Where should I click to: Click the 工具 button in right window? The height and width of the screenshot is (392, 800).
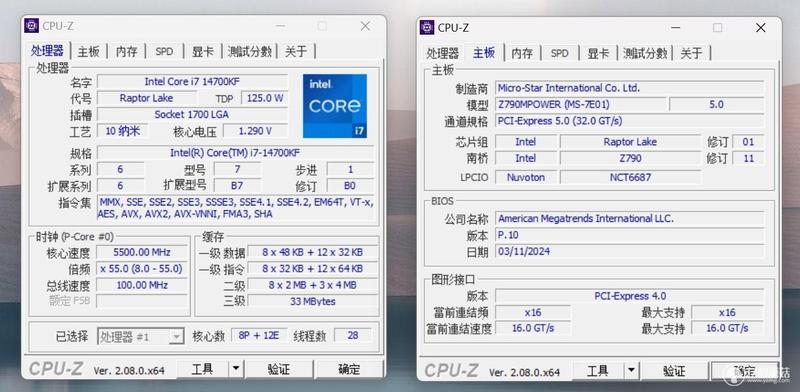pyautogui.click(x=598, y=371)
